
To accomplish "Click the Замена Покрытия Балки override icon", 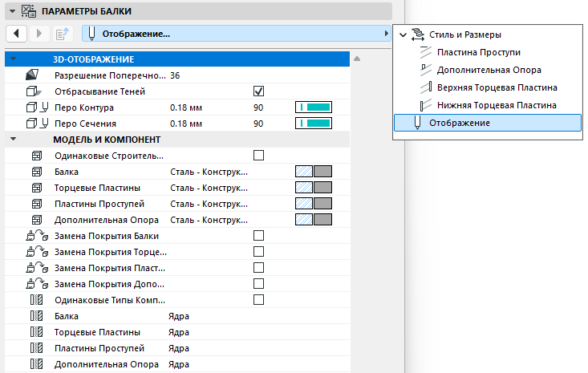I will pos(37,235).
